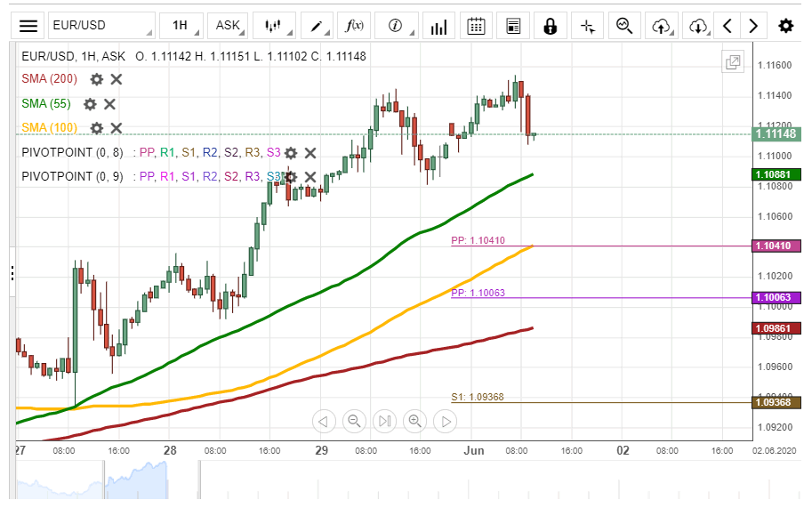Select the pencil drawing tools
Image resolution: width=812 pixels, height=508 pixels.
pyautogui.click(x=317, y=26)
